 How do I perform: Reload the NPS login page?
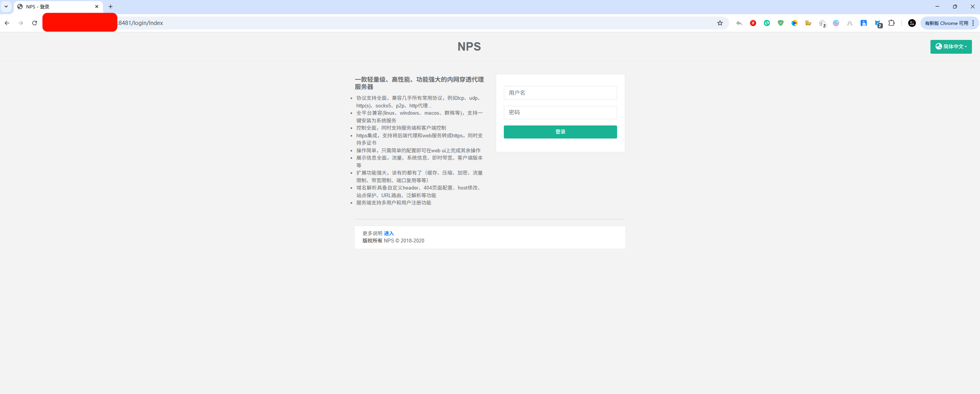(x=35, y=23)
